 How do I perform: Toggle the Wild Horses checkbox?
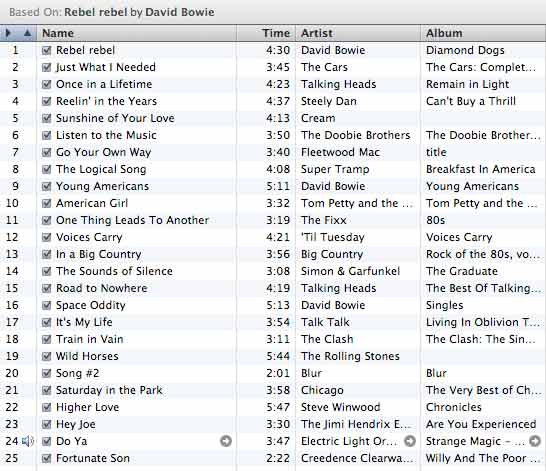[x=46, y=356]
